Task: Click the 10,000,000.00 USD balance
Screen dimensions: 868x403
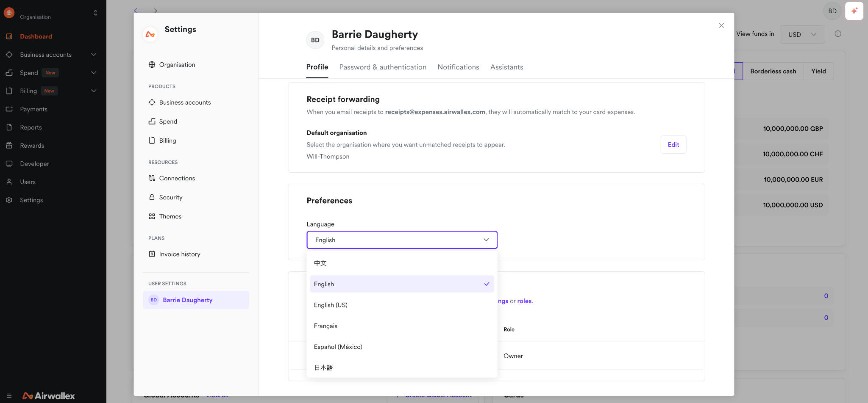Action: tap(793, 205)
